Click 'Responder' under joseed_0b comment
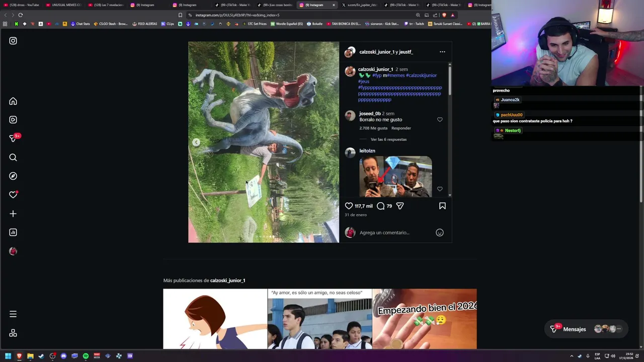Screen dimensions: 644x362 [x=401, y=128]
